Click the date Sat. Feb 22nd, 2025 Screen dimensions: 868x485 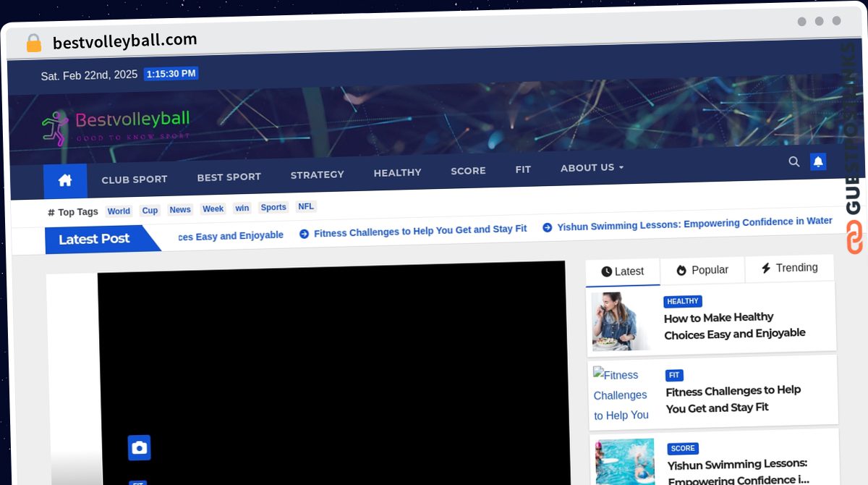[89, 75]
